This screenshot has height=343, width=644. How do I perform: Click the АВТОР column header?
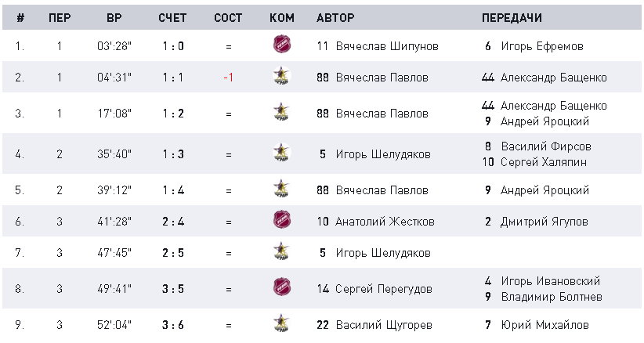point(335,18)
